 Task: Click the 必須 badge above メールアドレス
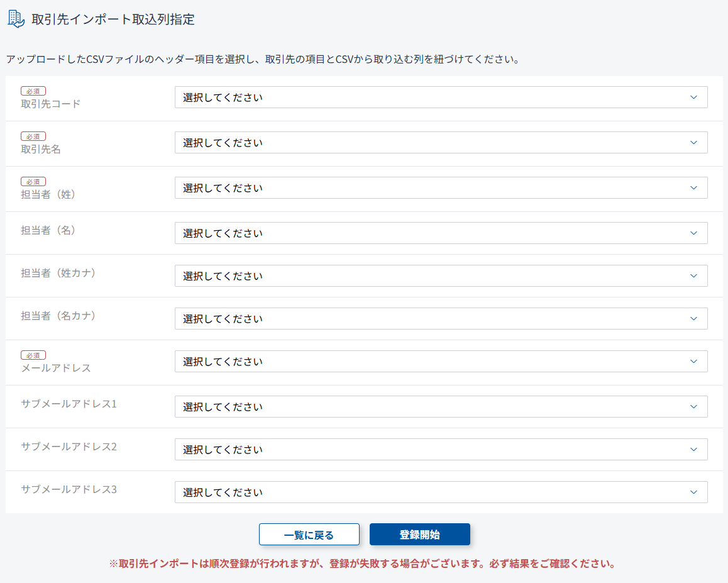point(33,355)
